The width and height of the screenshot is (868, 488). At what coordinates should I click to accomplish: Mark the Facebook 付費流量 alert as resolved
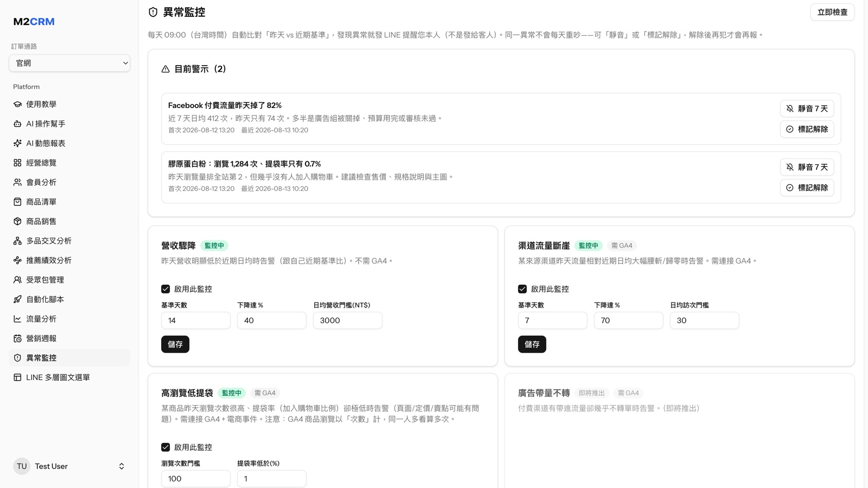coord(807,129)
